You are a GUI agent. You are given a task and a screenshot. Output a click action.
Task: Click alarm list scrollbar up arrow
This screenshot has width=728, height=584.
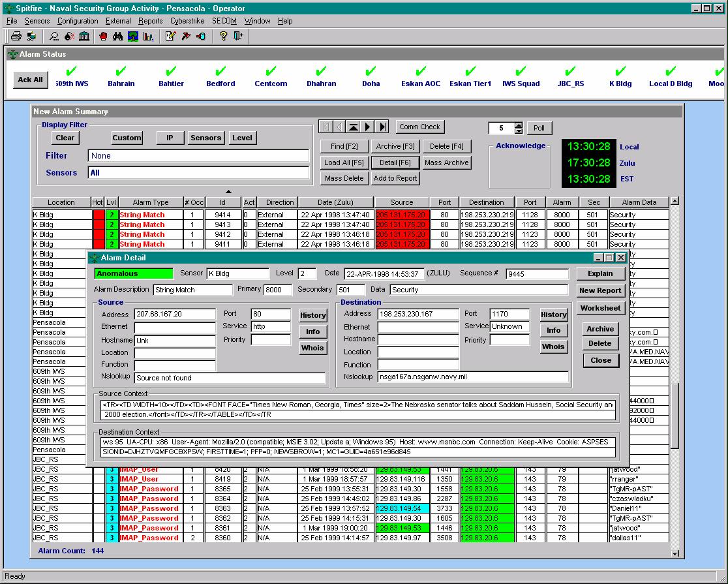(675, 201)
